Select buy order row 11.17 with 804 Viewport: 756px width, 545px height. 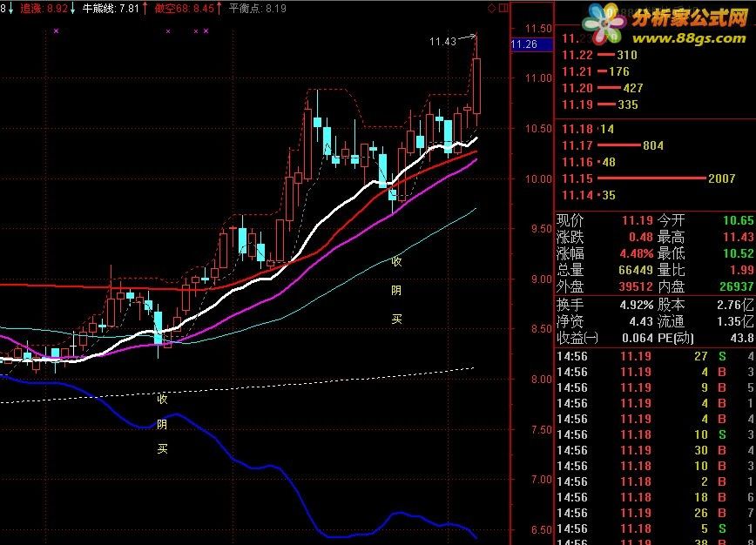[613, 145]
